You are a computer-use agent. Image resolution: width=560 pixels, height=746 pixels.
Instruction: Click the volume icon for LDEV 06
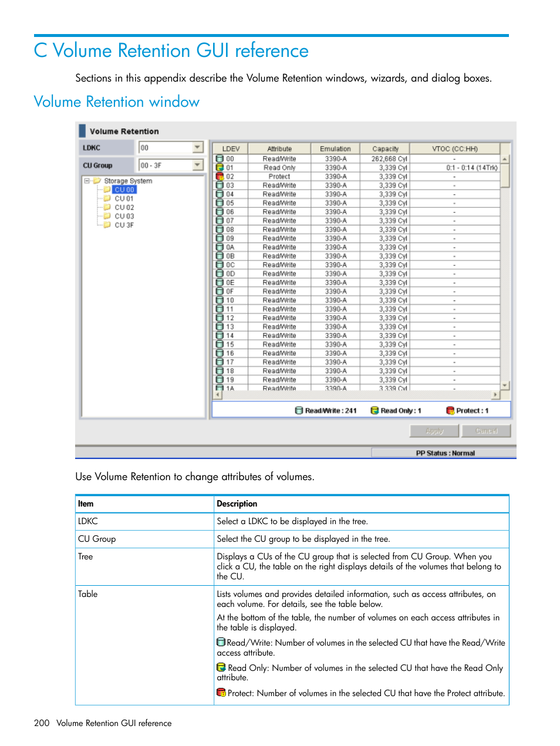coord(220,212)
